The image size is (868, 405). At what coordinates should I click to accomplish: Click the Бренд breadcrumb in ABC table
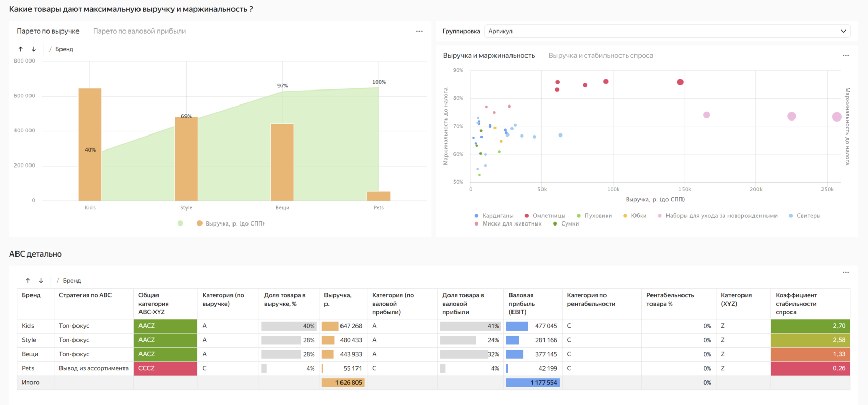tap(72, 281)
